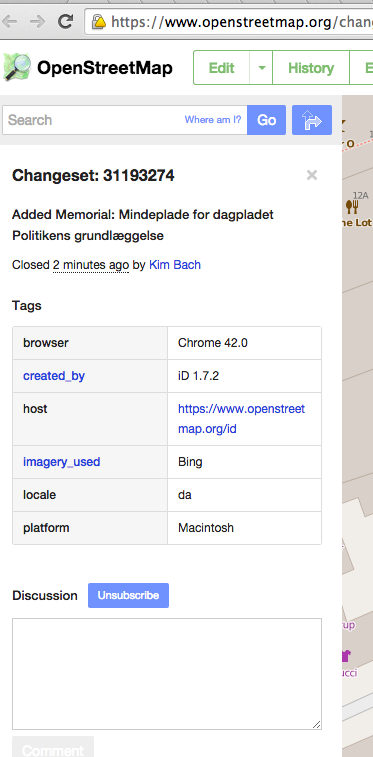This screenshot has width=373, height=757.
Task: Open Kim Bach's user profile link
Action: (175, 265)
